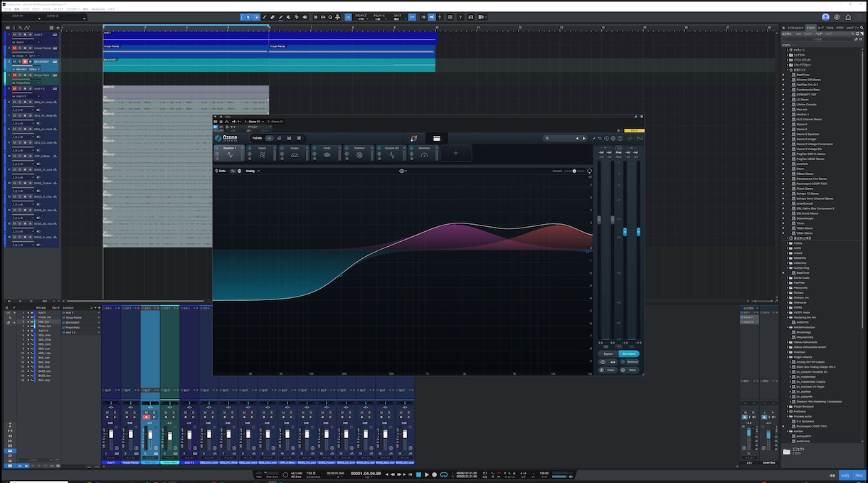Add a new module with the plus slot
868x483 pixels.
(x=456, y=153)
